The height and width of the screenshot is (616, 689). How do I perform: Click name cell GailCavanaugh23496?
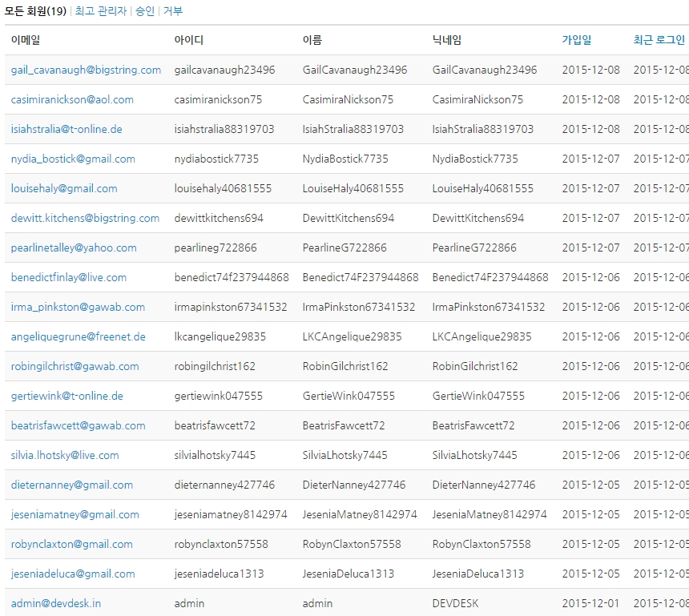pos(355,70)
